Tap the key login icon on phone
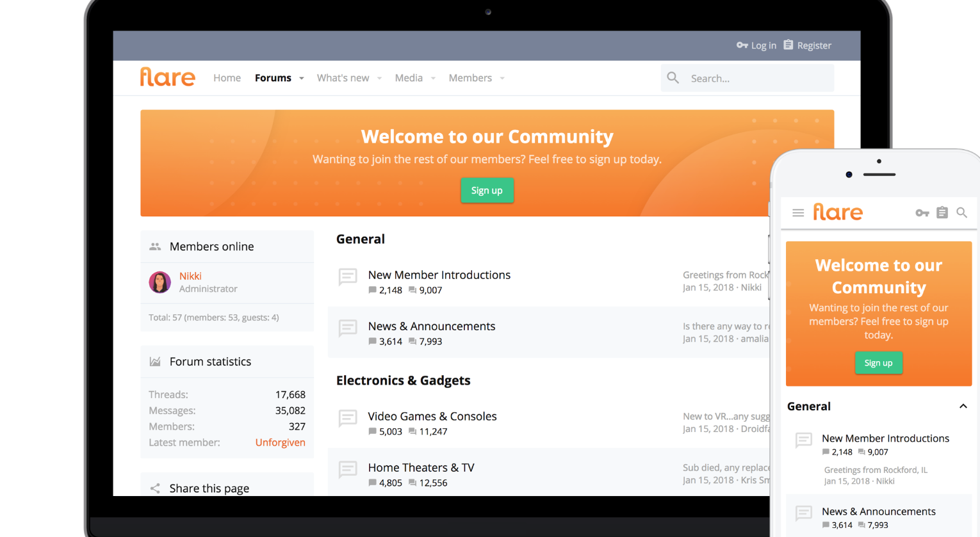Viewport: 980px width, 537px height. click(x=922, y=212)
